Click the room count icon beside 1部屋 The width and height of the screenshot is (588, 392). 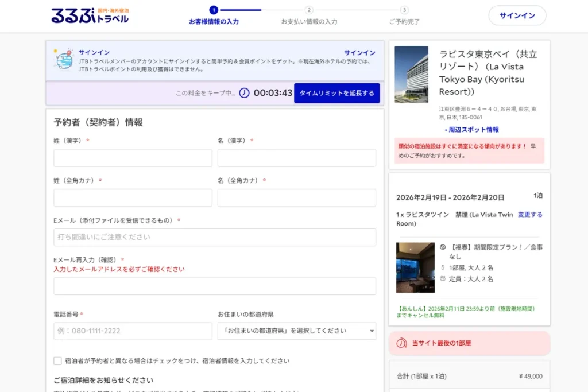pyautogui.click(x=442, y=267)
